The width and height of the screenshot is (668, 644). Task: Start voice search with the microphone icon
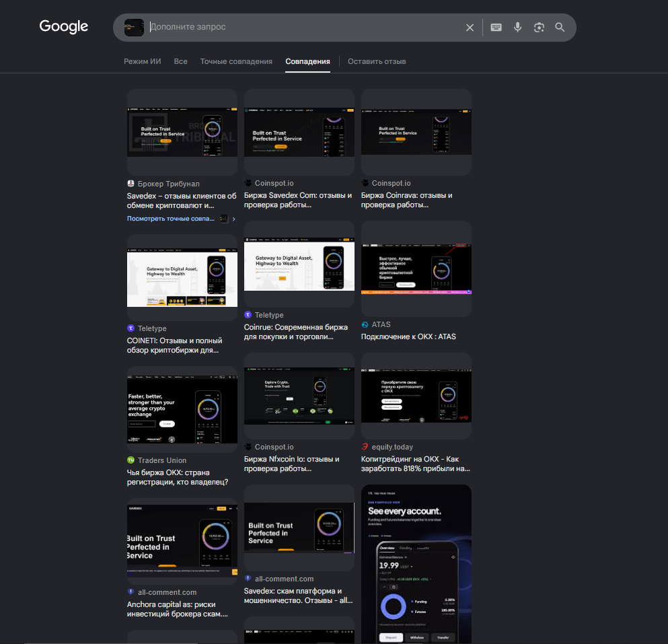[517, 28]
